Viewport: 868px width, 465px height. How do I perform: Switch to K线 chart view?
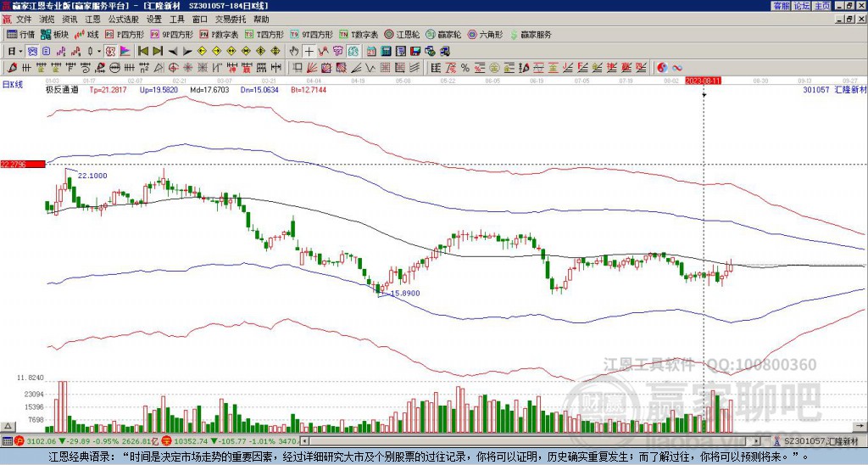(x=87, y=34)
